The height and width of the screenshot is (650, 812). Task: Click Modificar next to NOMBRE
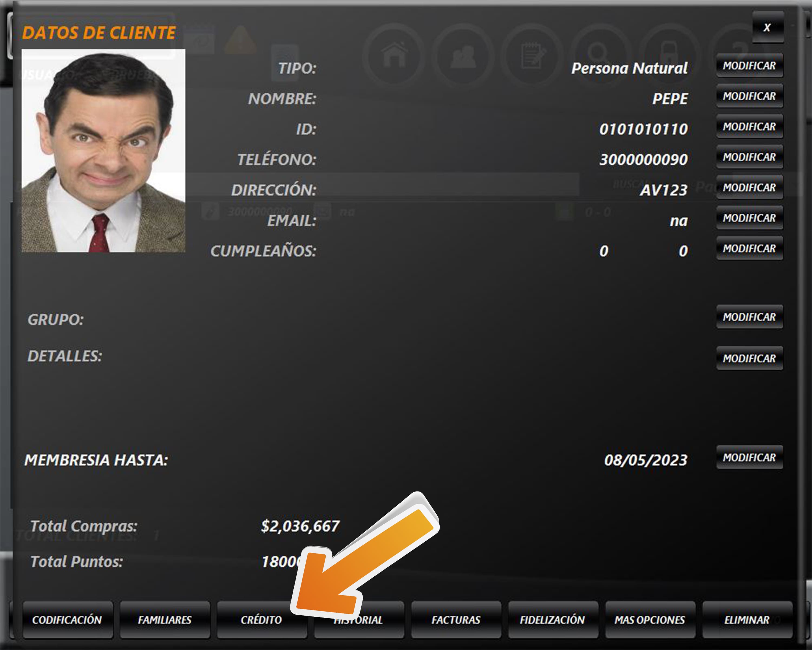(x=749, y=96)
